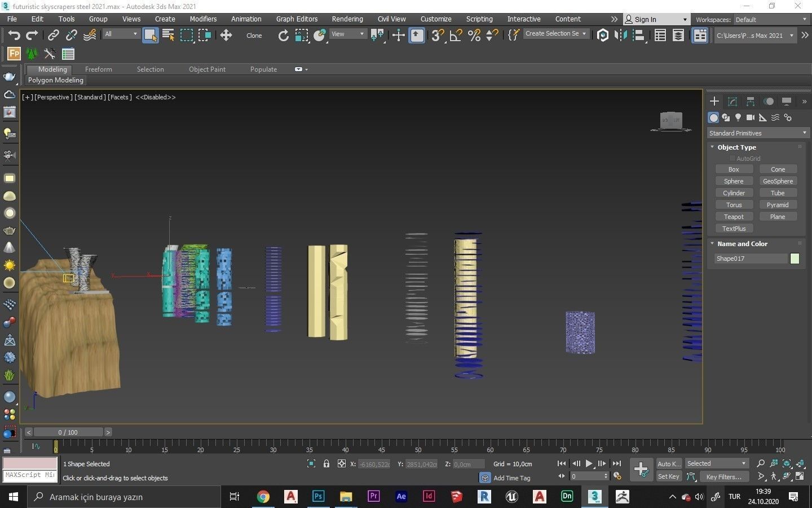Open the Workspaces Default dropdown

click(x=771, y=20)
